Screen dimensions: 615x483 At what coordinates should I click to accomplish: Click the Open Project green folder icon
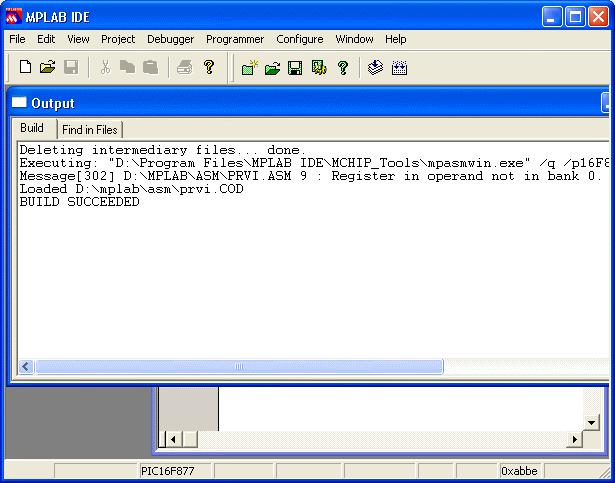pyautogui.click(x=272, y=68)
